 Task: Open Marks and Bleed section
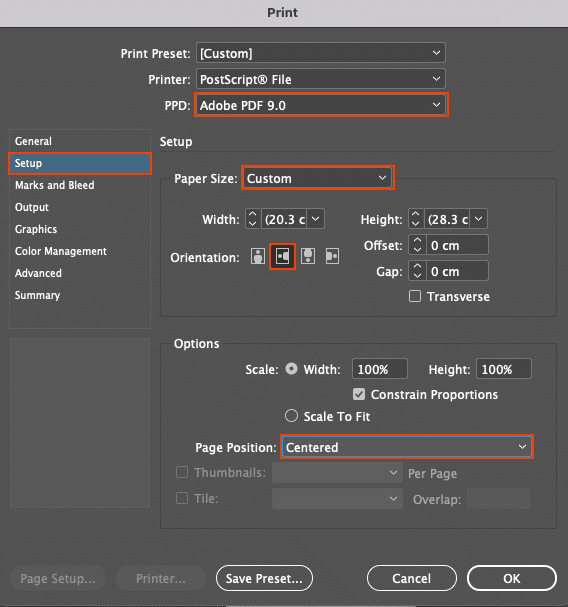pos(55,185)
